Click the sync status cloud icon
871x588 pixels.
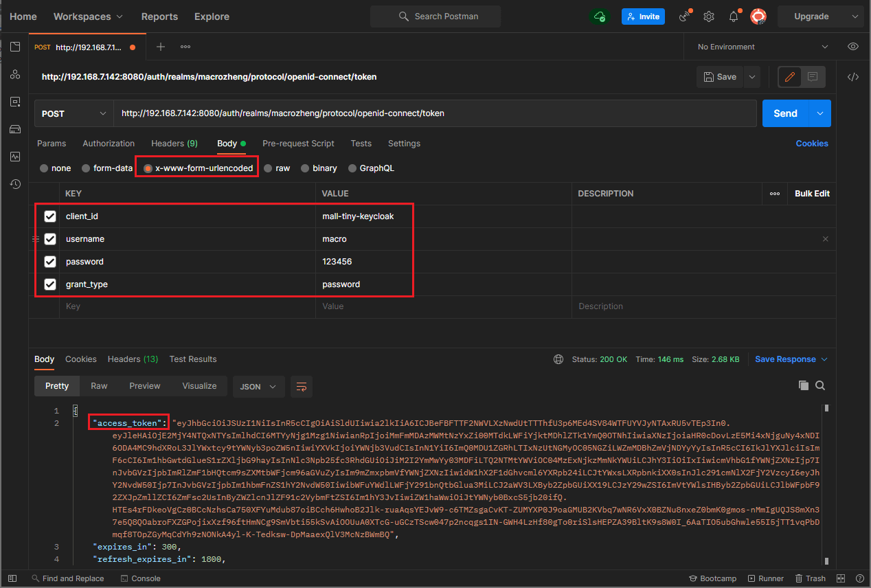[600, 16]
